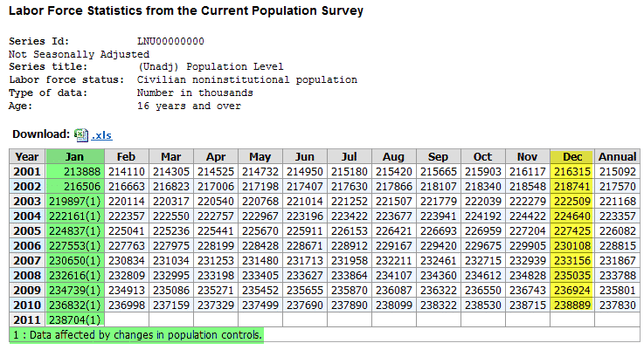Screen dimensions: 644x350
Task: Click the Feb column header
Action: [127, 156]
